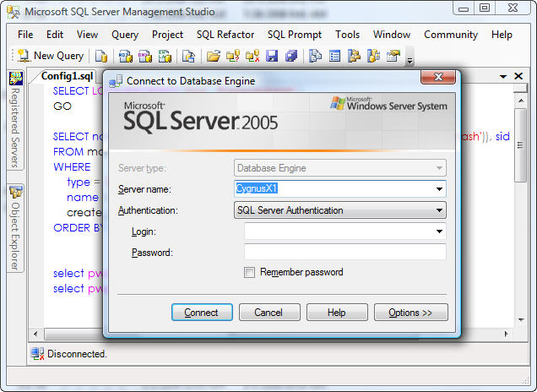The image size is (537, 392).
Task: Open the Object Explorer side panel tab
Action: click(16, 228)
